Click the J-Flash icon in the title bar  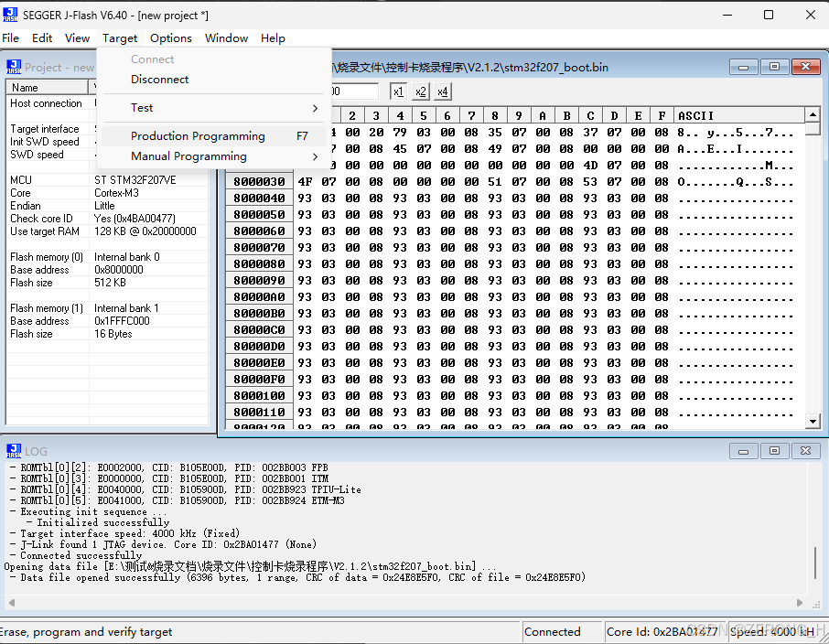point(10,15)
